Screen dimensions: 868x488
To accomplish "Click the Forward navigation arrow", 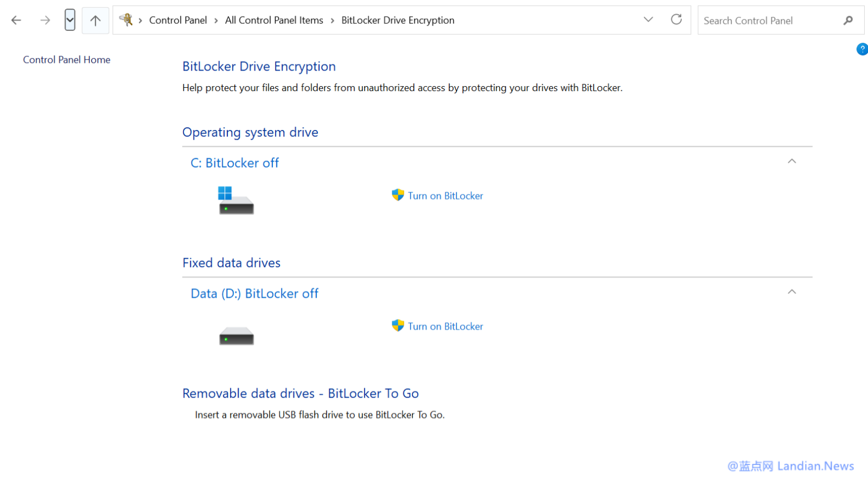I will [x=45, y=21].
